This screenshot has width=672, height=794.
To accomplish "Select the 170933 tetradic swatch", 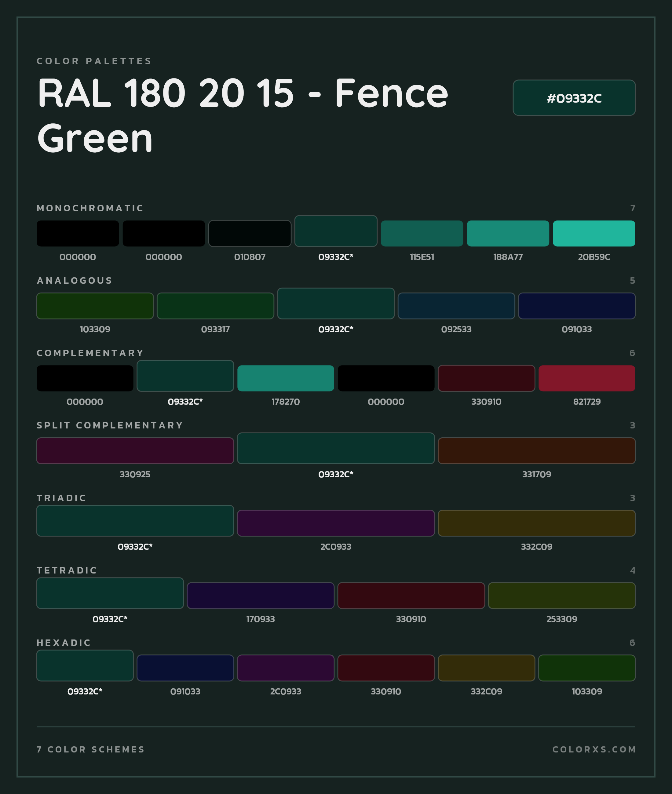I will (261, 595).
